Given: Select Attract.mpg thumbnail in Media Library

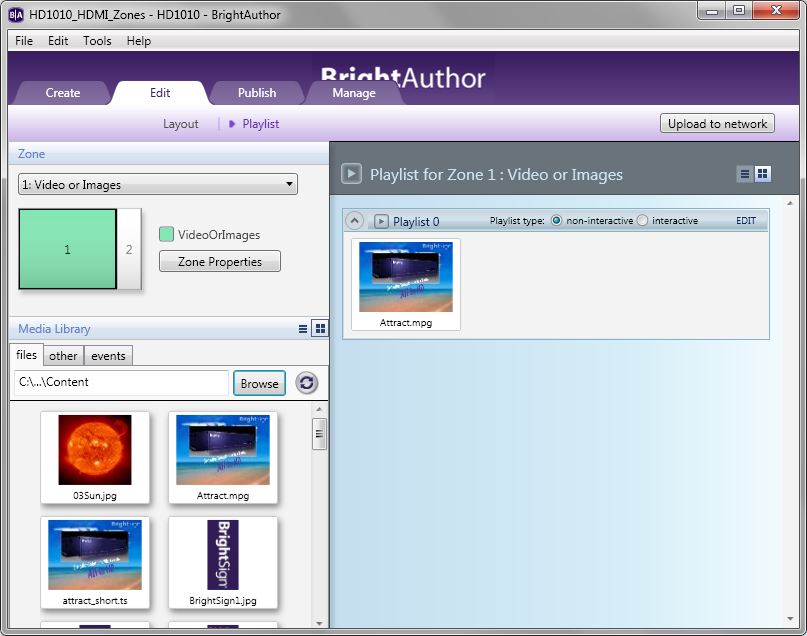Looking at the screenshot, I should pos(223,457).
